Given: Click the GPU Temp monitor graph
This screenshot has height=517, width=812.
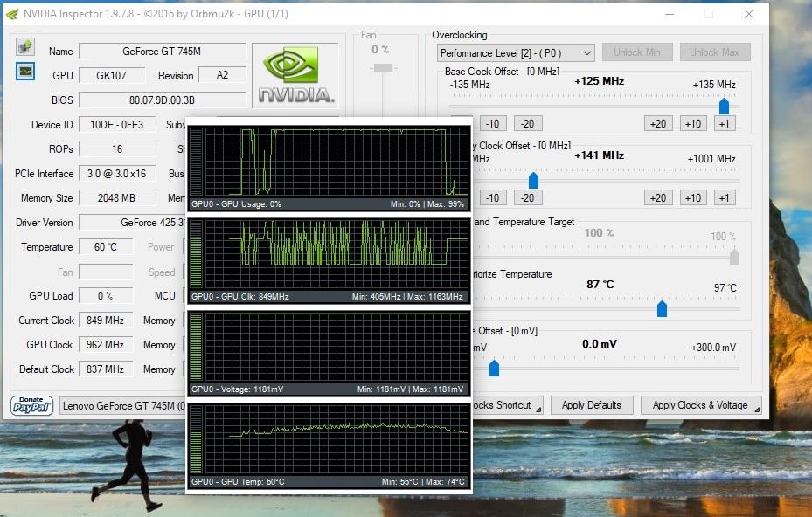Looking at the screenshot, I should (330, 446).
